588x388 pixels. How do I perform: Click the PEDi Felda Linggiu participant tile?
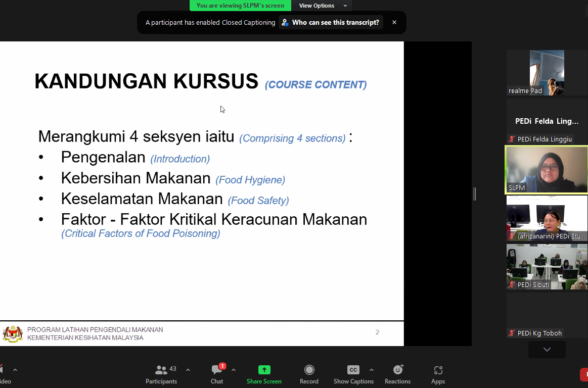[x=547, y=121]
